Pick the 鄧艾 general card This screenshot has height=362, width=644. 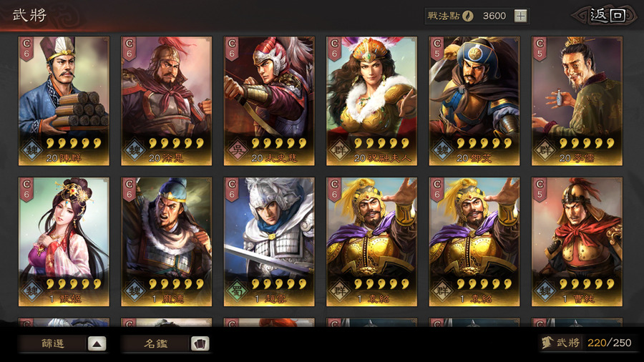coord(474,101)
